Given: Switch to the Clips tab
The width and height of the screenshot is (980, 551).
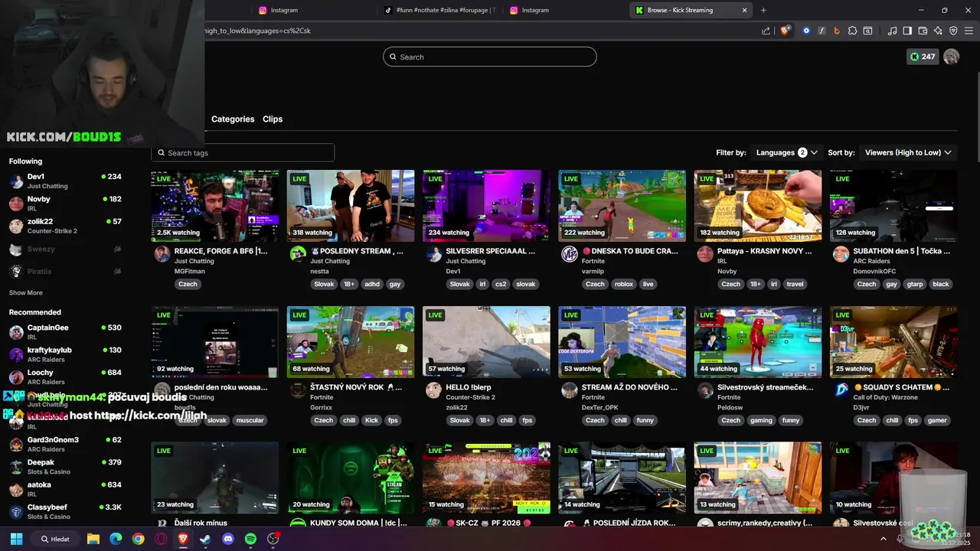Looking at the screenshot, I should pos(273,119).
